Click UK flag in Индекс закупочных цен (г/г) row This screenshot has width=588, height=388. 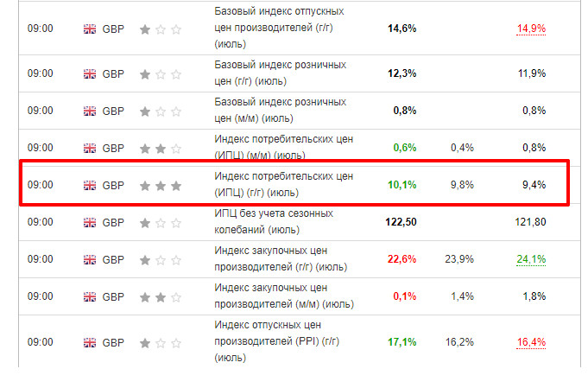click(90, 259)
